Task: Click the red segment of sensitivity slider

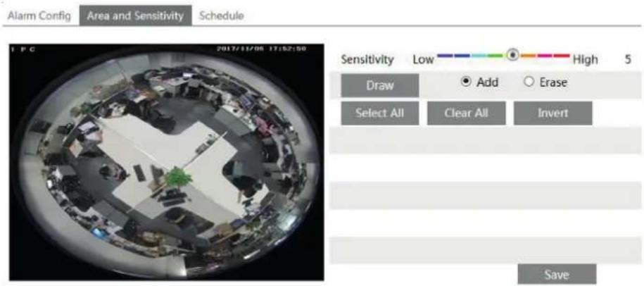Action: tap(562, 55)
